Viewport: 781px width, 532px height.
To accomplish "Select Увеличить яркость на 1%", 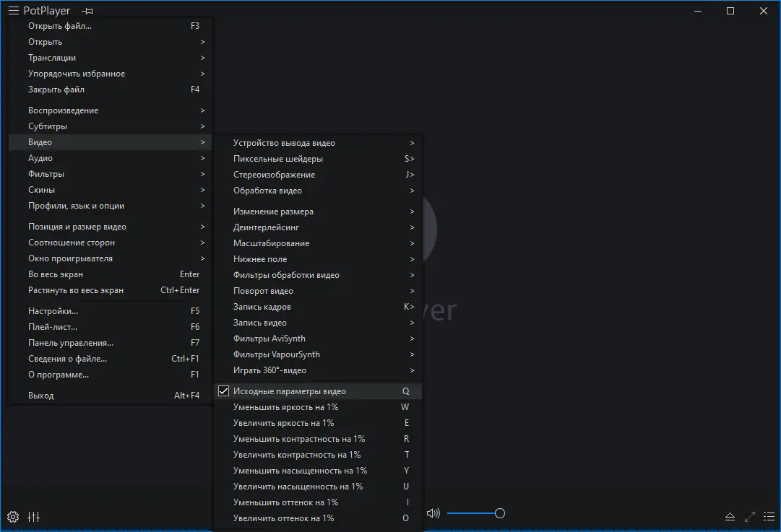I will (x=318, y=423).
